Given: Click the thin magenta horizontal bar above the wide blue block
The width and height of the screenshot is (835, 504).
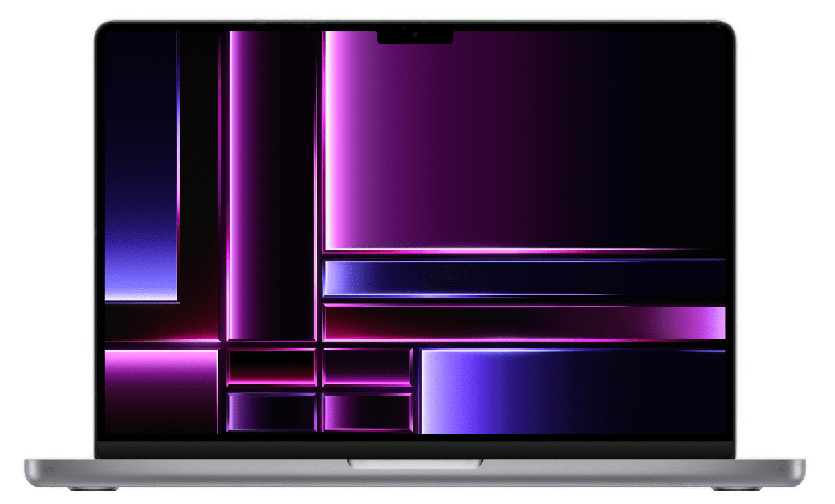Looking at the screenshot, I should (x=523, y=323).
